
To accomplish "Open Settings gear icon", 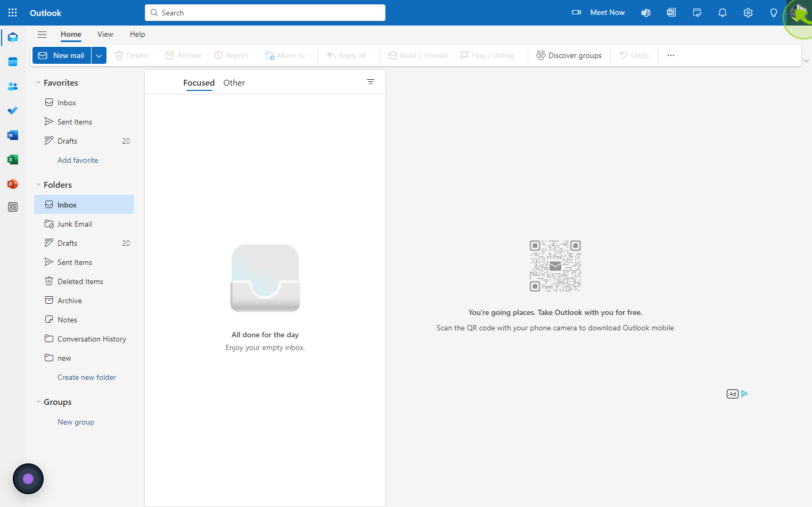I will (748, 13).
